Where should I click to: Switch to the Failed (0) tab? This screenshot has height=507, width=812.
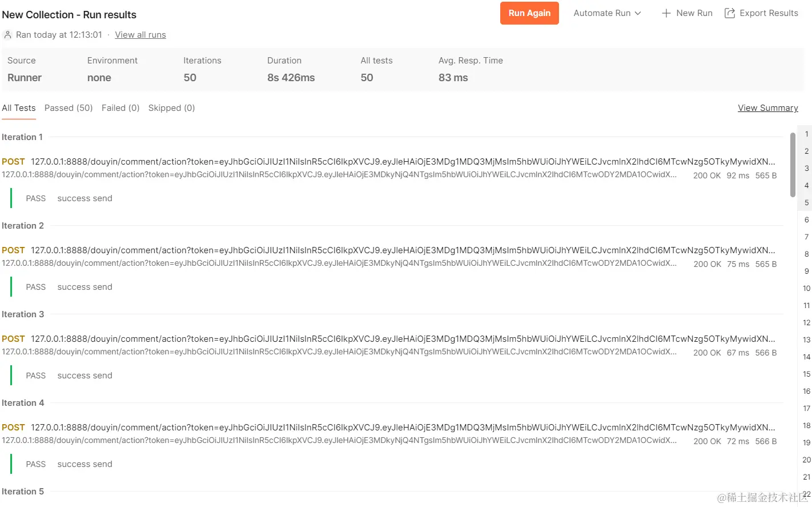(x=120, y=108)
